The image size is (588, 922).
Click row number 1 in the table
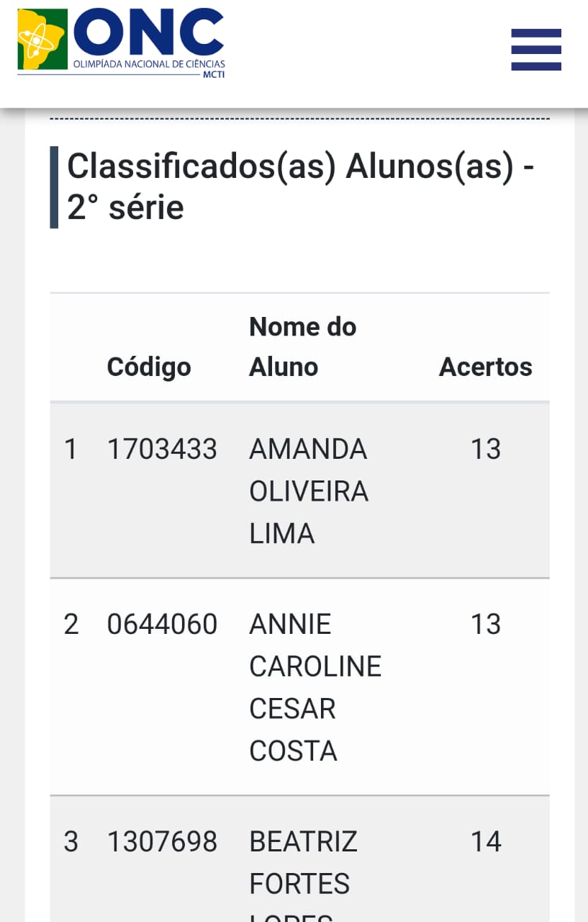point(71,449)
